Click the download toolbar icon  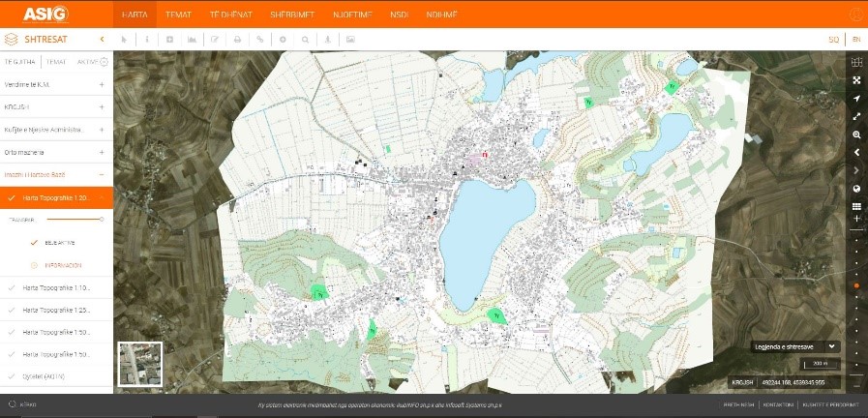(x=328, y=40)
